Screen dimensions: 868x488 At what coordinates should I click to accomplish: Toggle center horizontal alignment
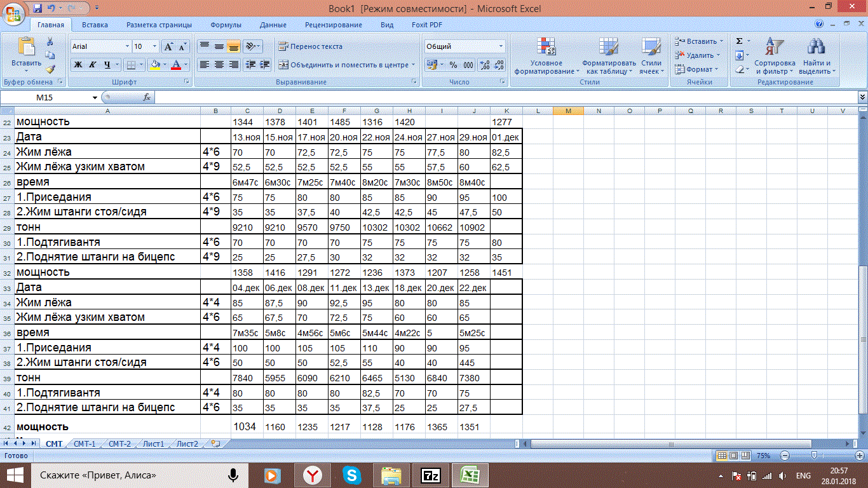pyautogui.click(x=219, y=65)
